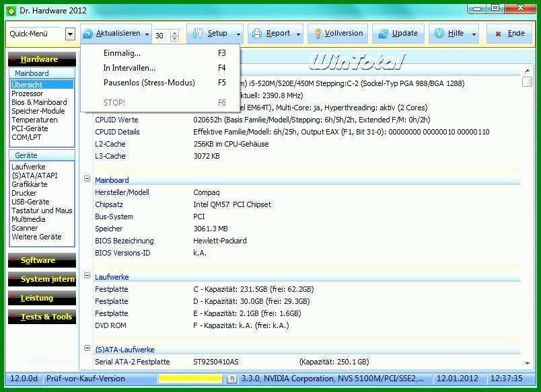Click the Aktualisieren refresh icon
The image size is (541, 392).
tap(88, 34)
